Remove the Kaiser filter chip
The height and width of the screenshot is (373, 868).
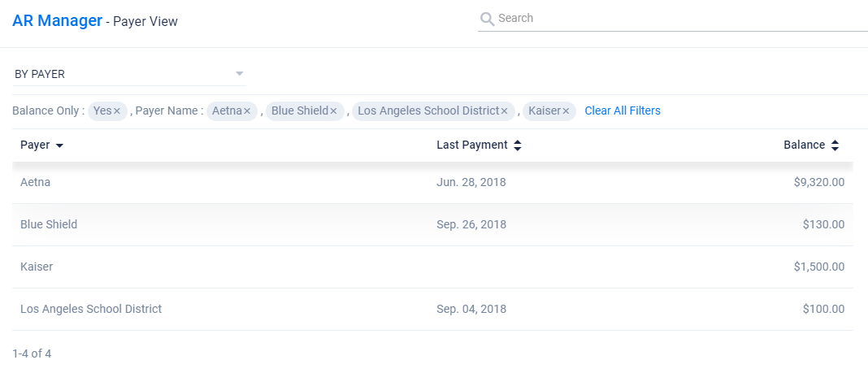[x=566, y=111]
